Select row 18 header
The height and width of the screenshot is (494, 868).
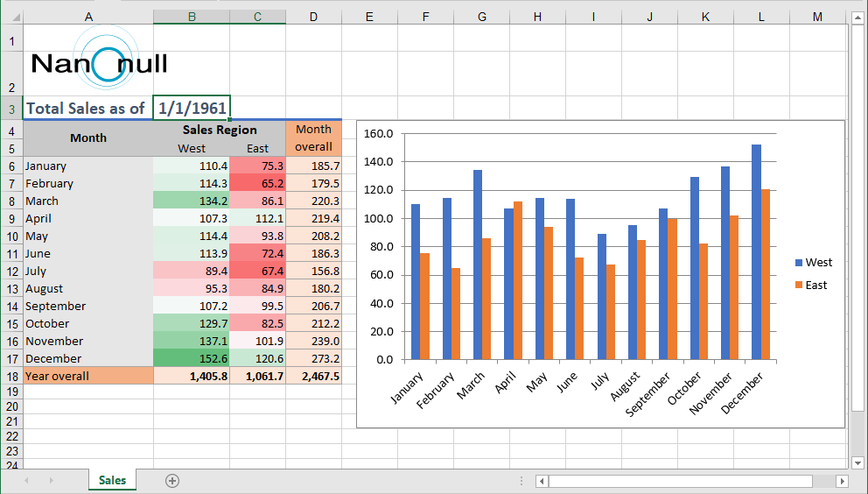click(10, 376)
